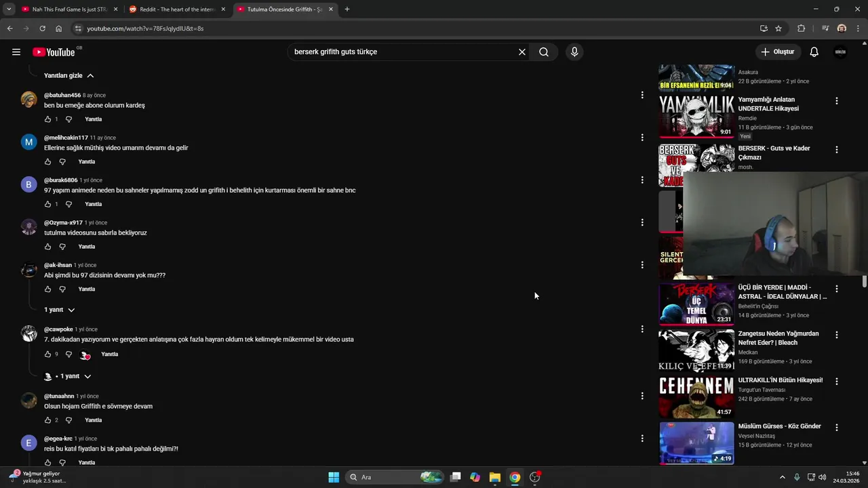Screen dimensions: 868x488
Task: Open the Chrome three-dot menu
Action: (858, 28)
